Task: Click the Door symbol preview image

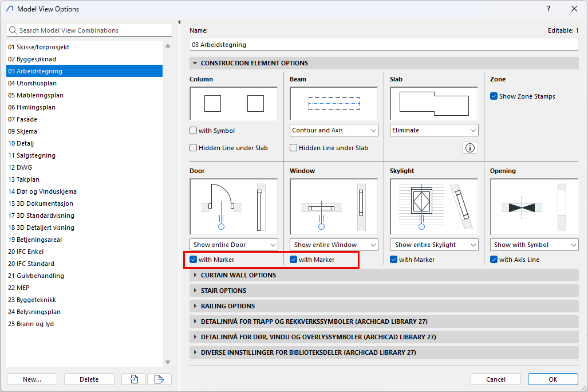Action: (x=234, y=206)
